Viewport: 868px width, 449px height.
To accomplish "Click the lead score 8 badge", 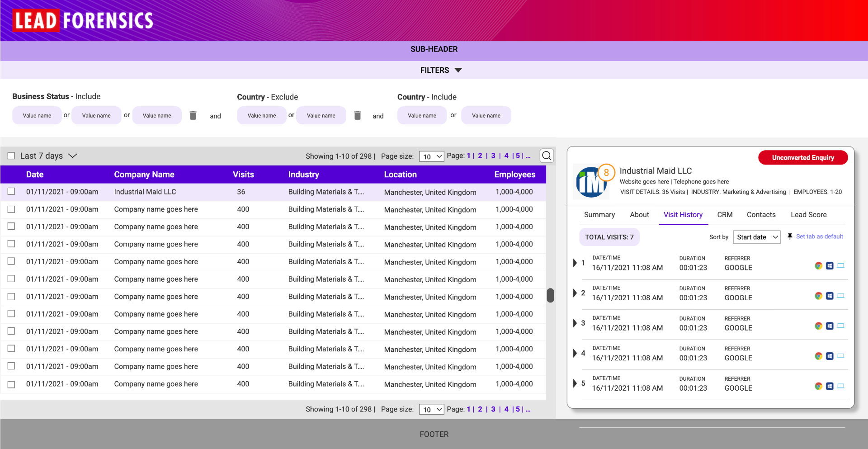I will [x=606, y=172].
